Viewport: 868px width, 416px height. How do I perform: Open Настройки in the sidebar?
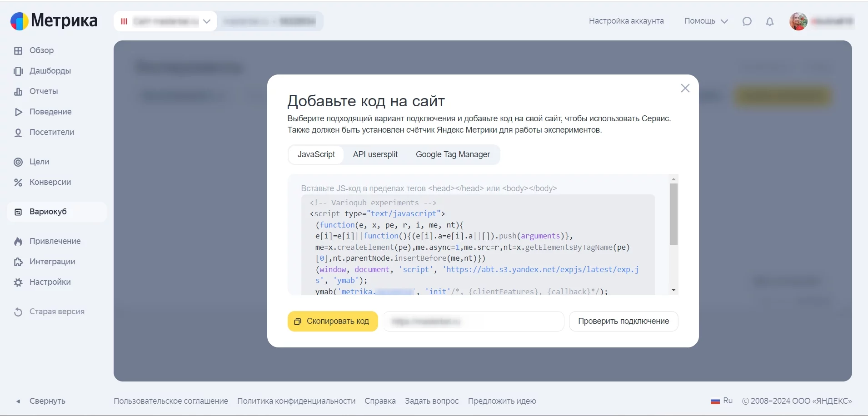50,282
